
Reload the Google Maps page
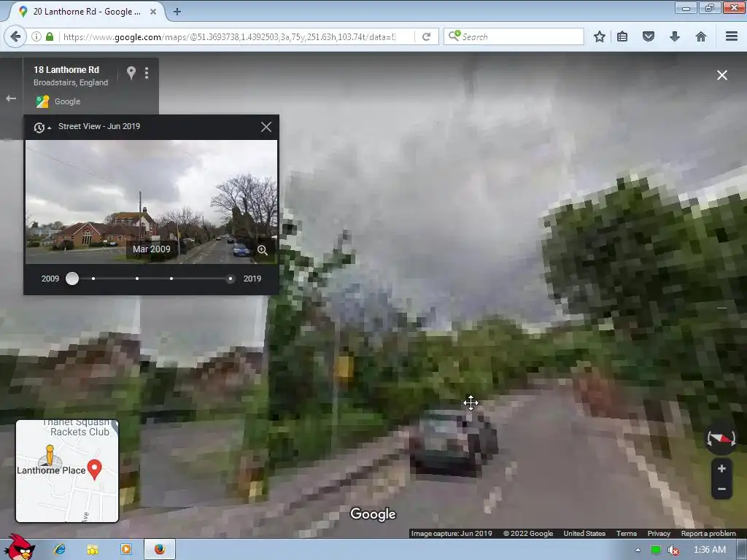(426, 36)
